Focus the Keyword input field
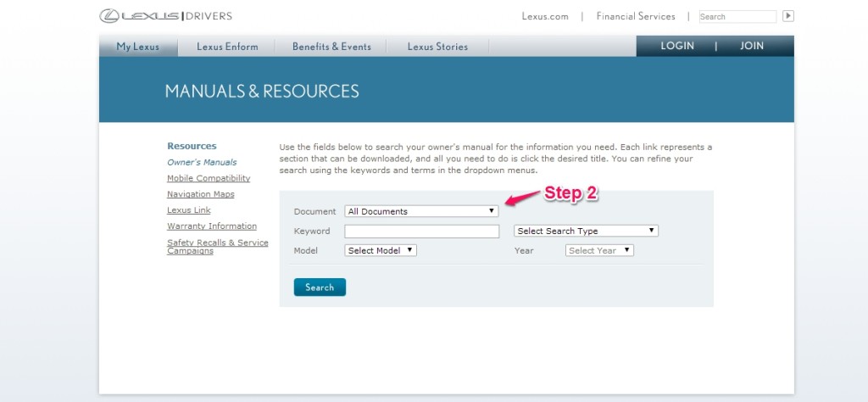868x402 pixels. coord(422,231)
